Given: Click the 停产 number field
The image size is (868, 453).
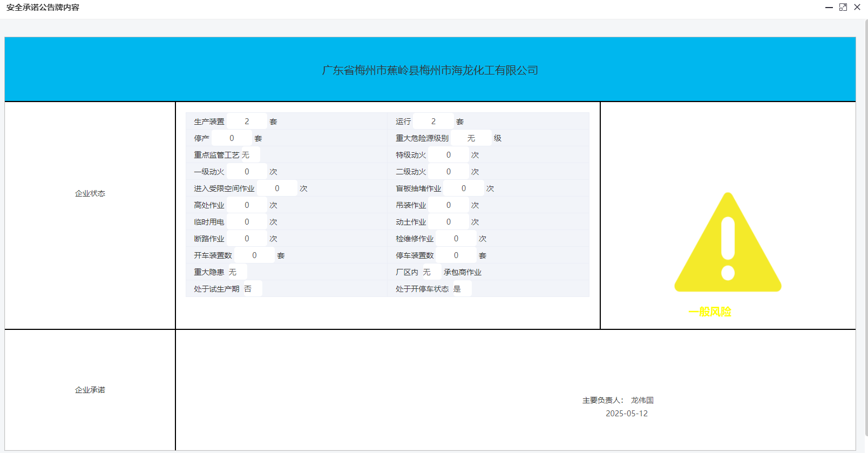Looking at the screenshot, I should click(x=232, y=138).
